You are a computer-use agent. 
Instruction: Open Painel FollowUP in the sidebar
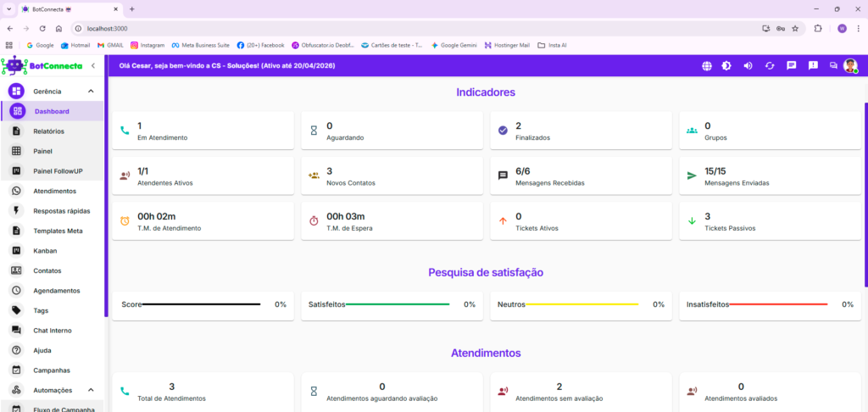point(52,171)
